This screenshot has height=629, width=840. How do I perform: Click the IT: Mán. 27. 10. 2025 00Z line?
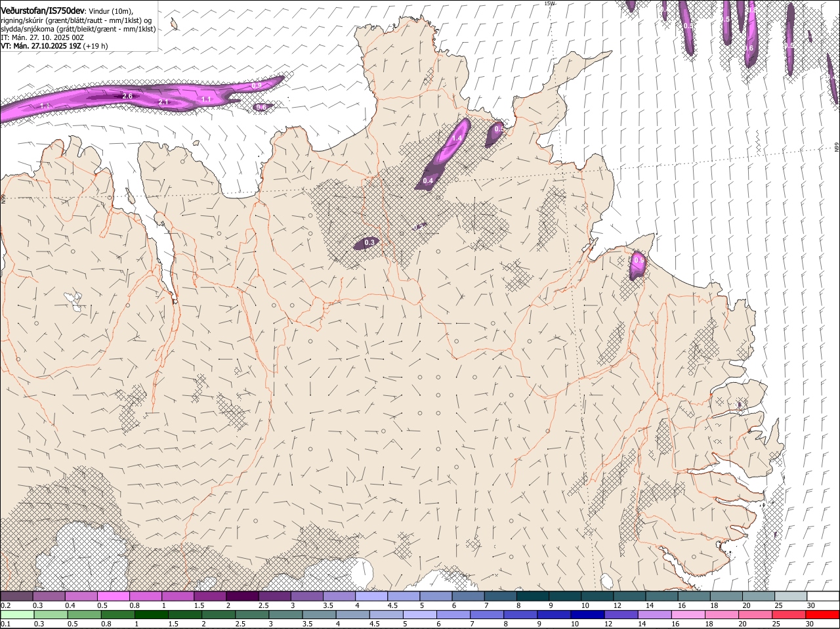point(42,37)
